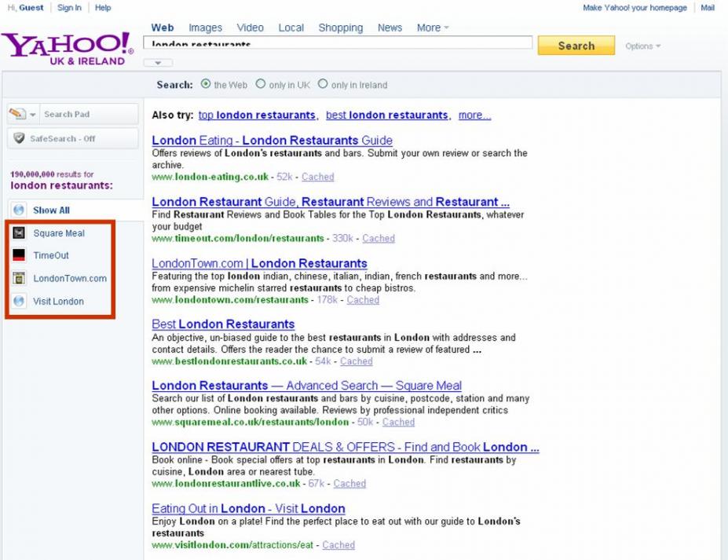Click the search query input field
The height and width of the screenshot is (560, 728).
(x=338, y=42)
